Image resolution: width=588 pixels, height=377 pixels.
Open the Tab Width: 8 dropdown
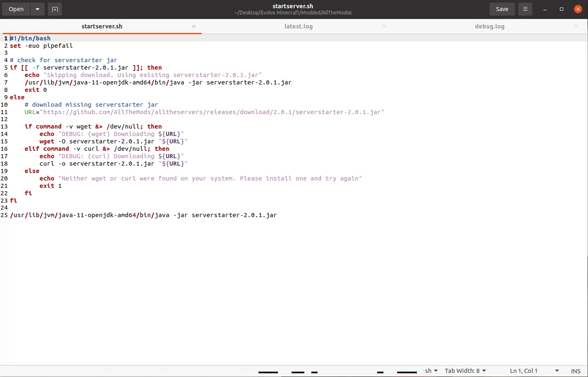coord(465,370)
